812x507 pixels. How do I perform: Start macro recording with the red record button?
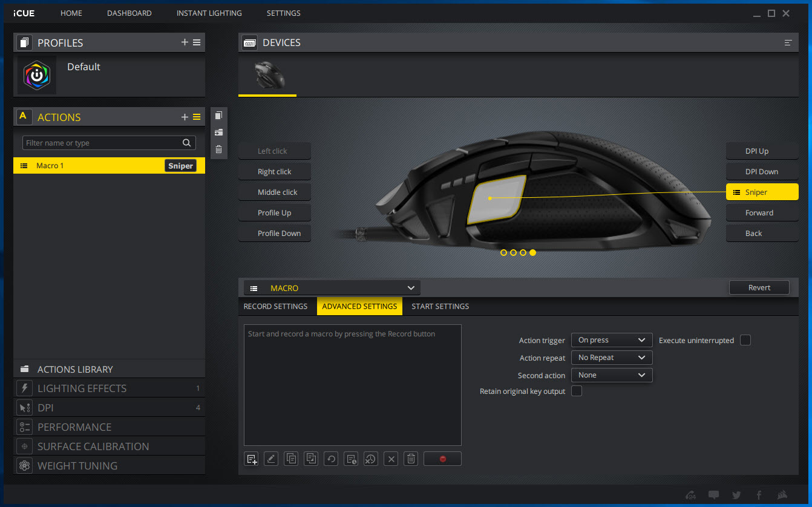pyautogui.click(x=442, y=459)
